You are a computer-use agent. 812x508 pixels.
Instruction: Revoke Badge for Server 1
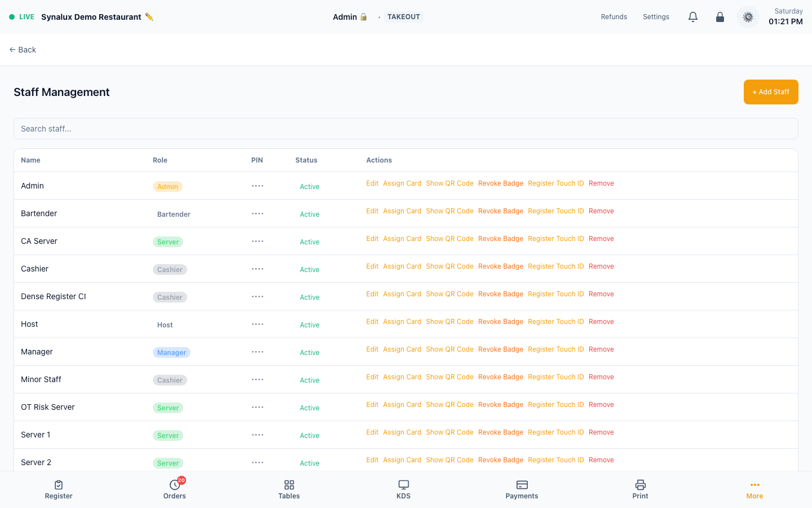pyautogui.click(x=501, y=432)
